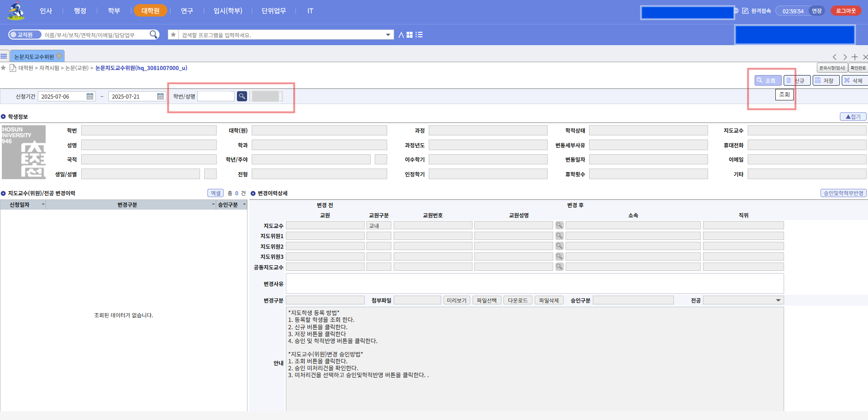Open the 대학원 top menu

(x=150, y=11)
